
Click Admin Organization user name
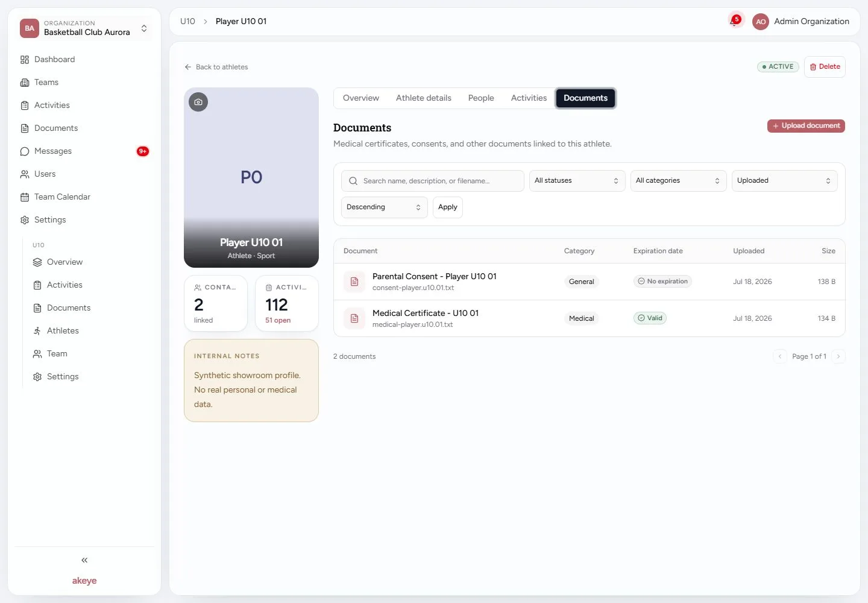811,22
